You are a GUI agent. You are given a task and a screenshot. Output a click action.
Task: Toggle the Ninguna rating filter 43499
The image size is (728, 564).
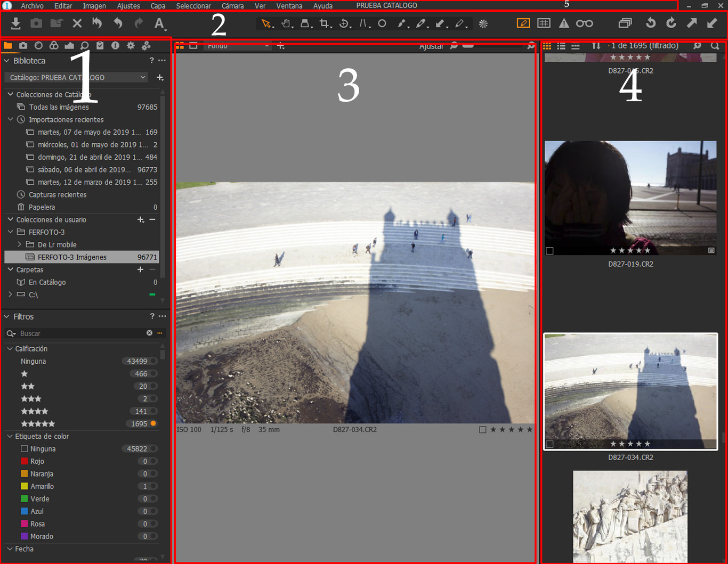point(153,361)
